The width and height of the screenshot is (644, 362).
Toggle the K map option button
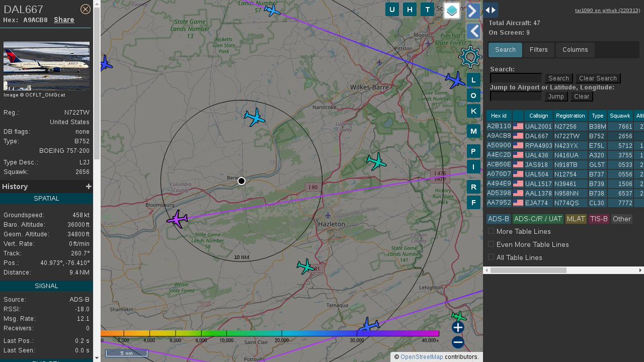[473, 111]
